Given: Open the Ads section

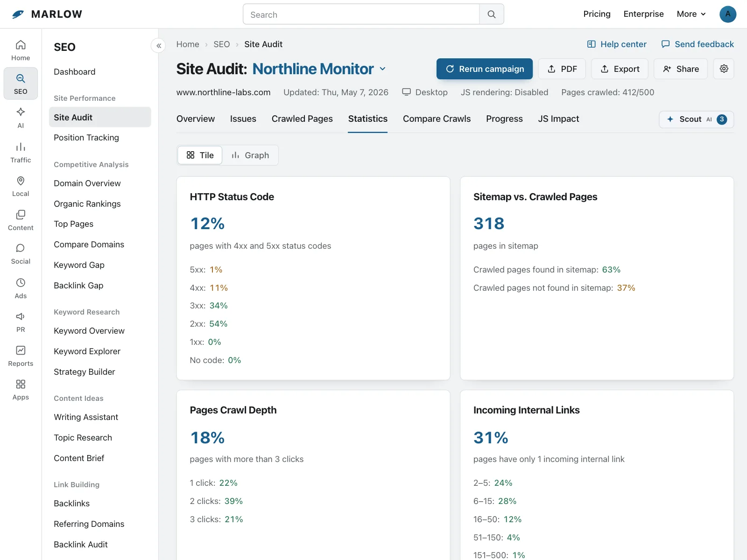Looking at the screenshot, I should click(21, 288).
